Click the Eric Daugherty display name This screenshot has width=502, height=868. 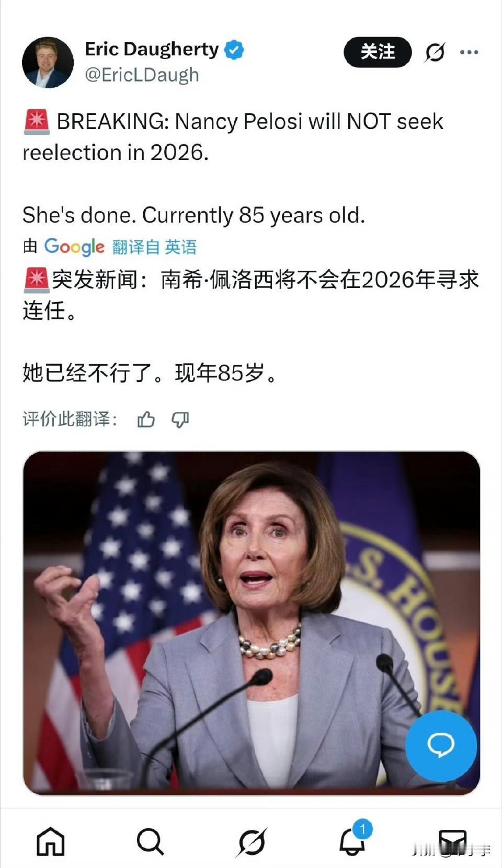152,49
